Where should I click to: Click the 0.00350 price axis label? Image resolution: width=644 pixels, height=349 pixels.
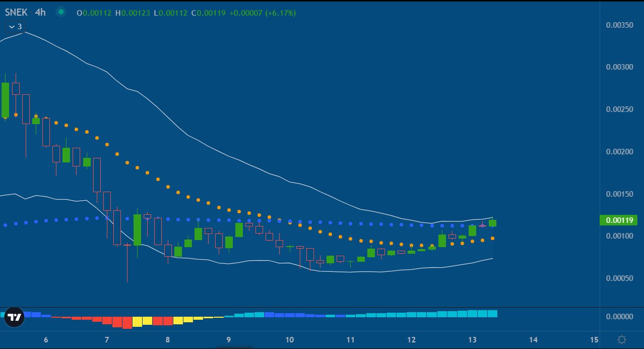(619, 24)
